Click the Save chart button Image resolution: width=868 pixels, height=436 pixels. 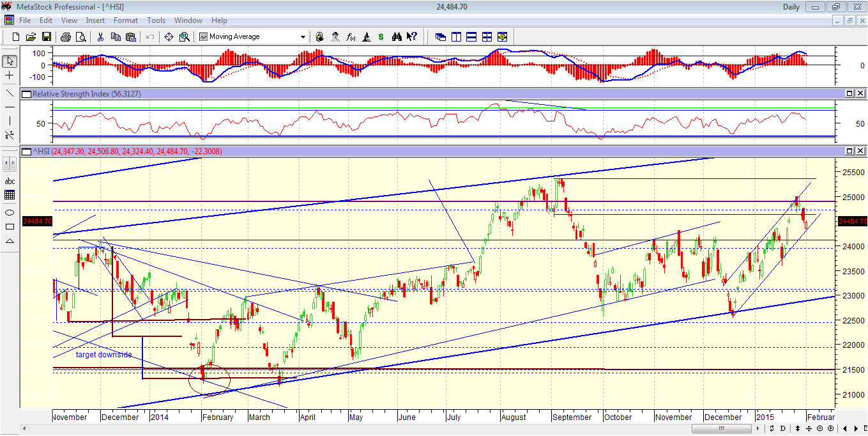tap(46, 36)
